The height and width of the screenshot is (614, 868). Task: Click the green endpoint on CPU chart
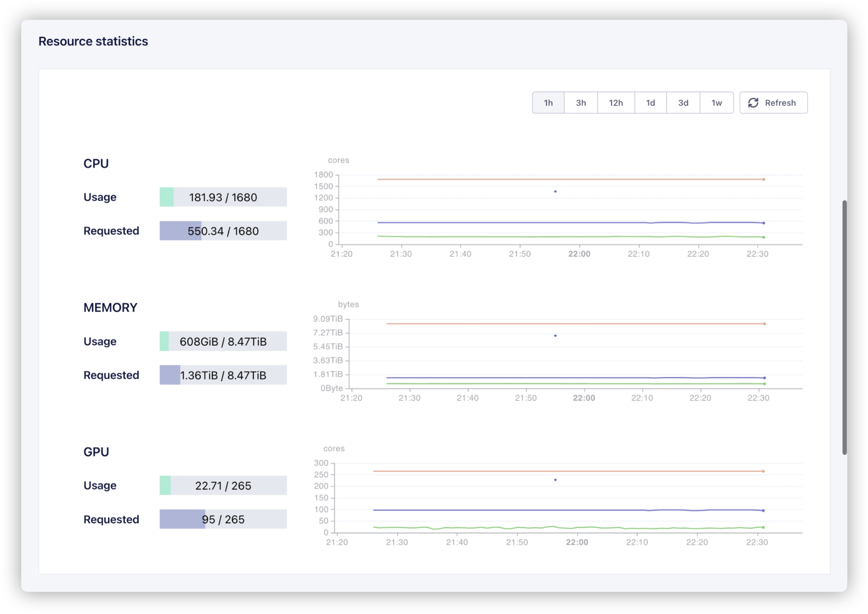tap(764, 237)
